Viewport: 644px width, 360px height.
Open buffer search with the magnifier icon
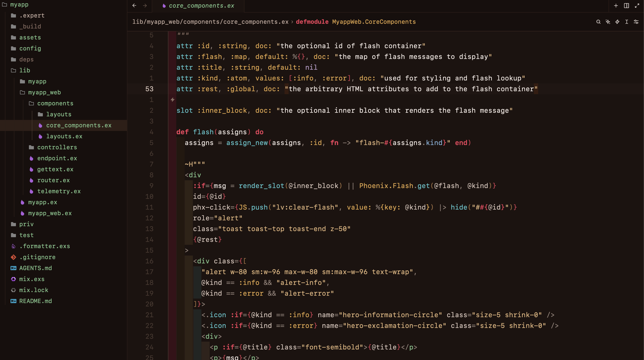pos(598,22)
